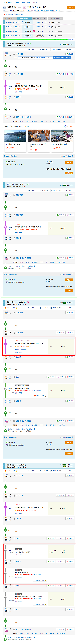Click メール送信 in the 08:48 route
This screenshot has width=79, height=644.
point(44,308)
